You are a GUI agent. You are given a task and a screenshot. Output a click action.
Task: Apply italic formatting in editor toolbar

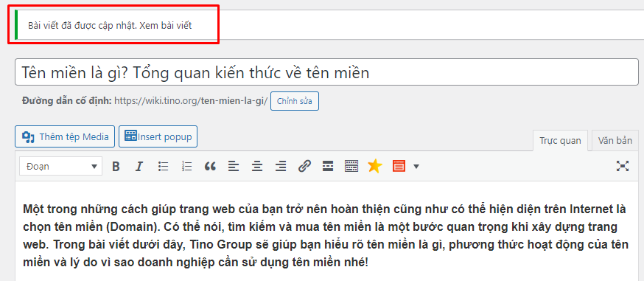click(139, 167)
